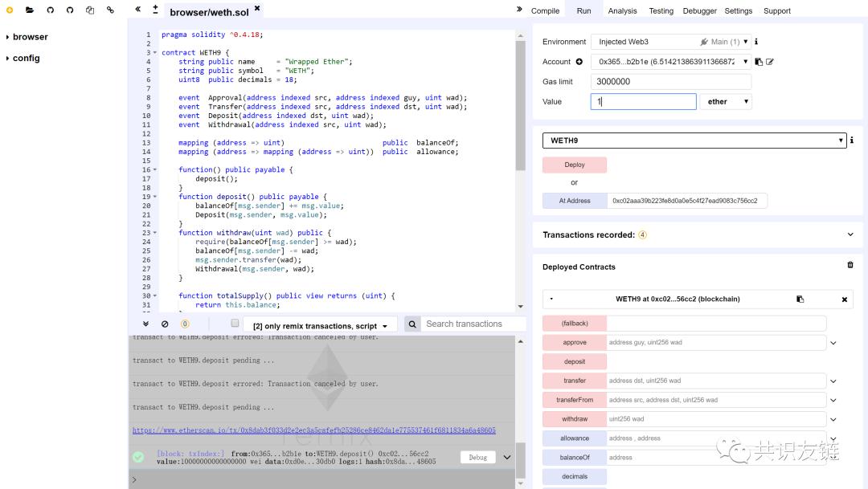Screen dimensions: 868x489
Task: Expand the transferFrom function parameters
Action: coord(833,401)
